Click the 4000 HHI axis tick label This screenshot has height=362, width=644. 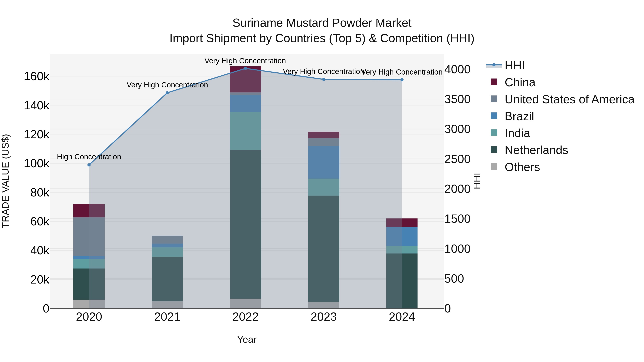[457, 70]
